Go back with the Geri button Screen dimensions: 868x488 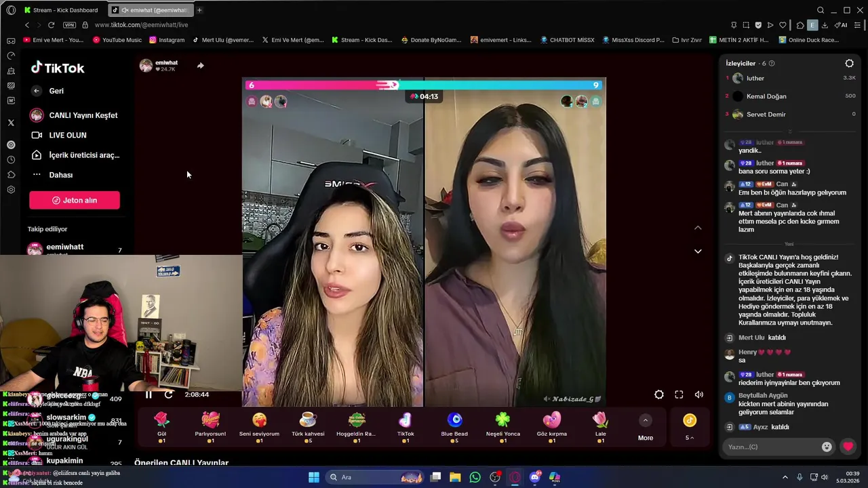click(47, 91)
